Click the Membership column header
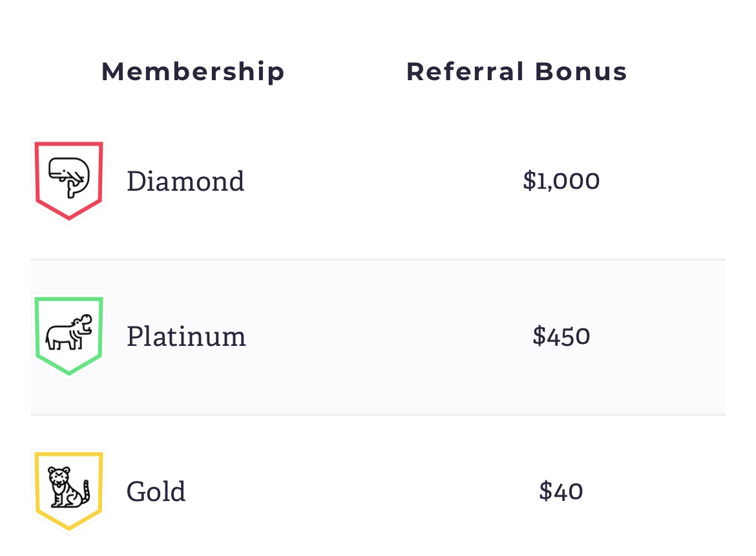This screenshot has height=556, width=756. (193, 72)
